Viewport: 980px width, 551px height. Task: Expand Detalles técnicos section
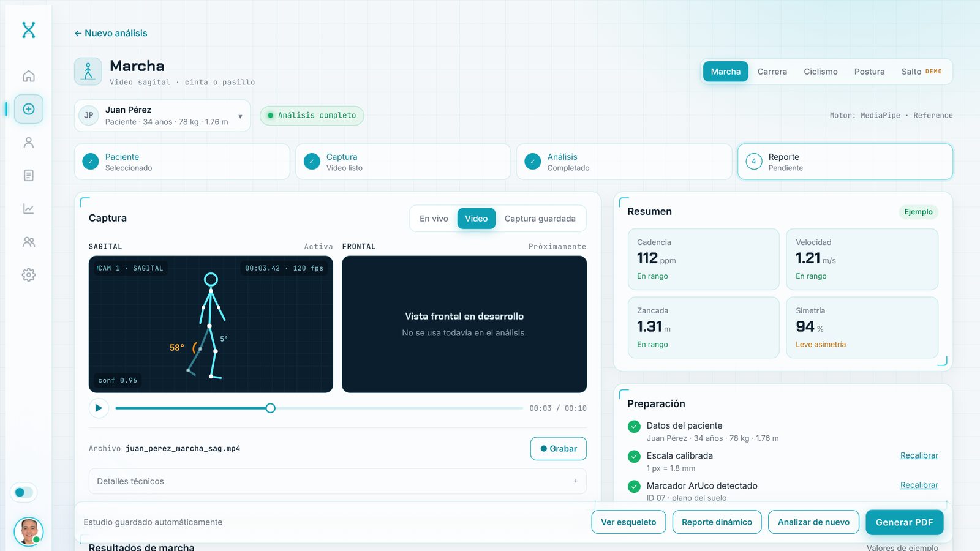337,481
